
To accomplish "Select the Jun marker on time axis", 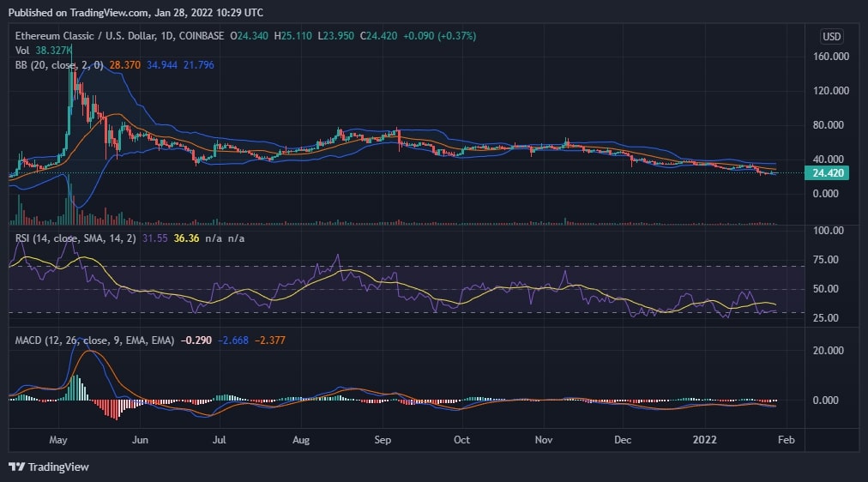I will click(x=140, y=440).
